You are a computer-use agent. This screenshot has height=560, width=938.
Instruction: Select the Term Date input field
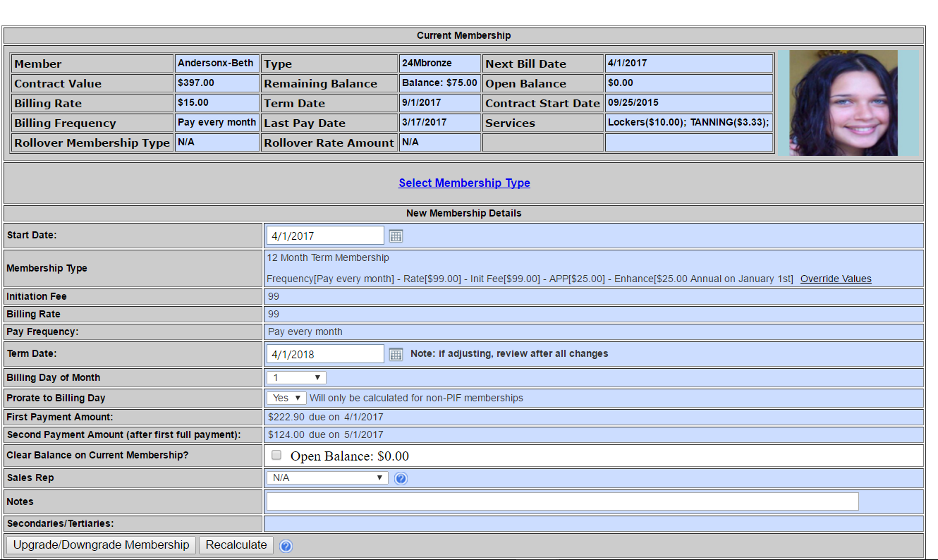pyautogui.click(x=324, y=353)
